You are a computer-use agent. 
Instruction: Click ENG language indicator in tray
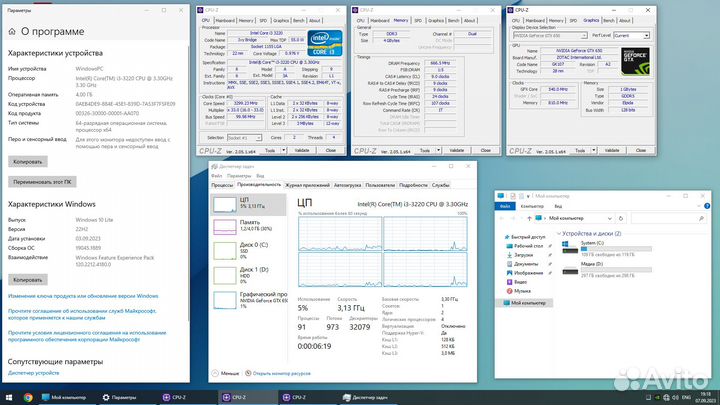(686, 397)
